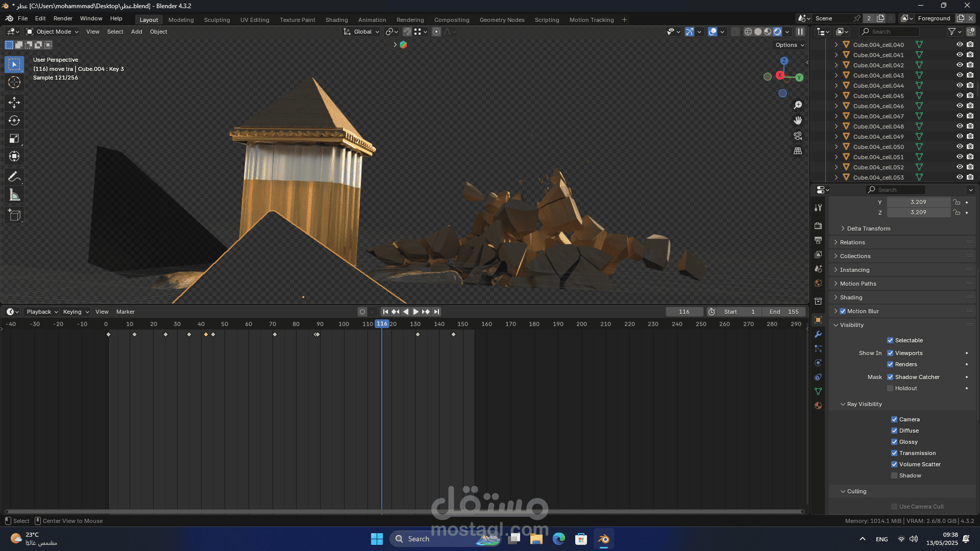Viewport: 980px width, 551px height.
Task: Select the Measure tool
Action: pos(14,195)
